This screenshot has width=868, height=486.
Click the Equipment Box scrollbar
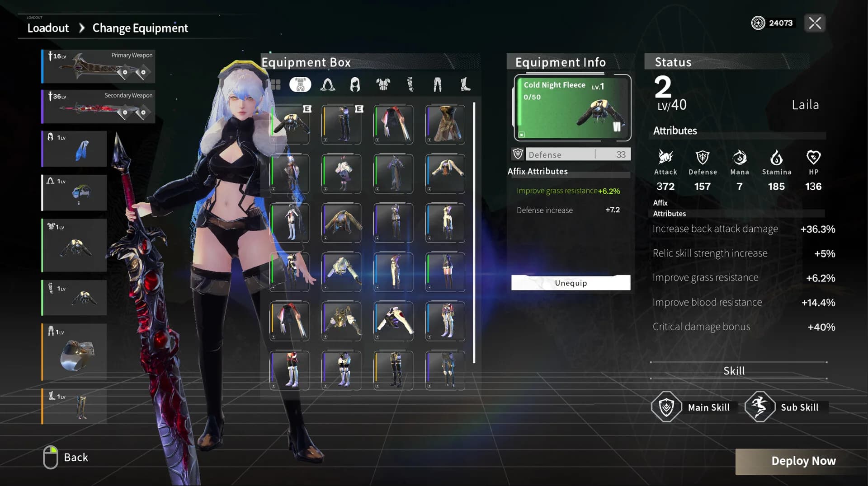[x=474, y=233]
